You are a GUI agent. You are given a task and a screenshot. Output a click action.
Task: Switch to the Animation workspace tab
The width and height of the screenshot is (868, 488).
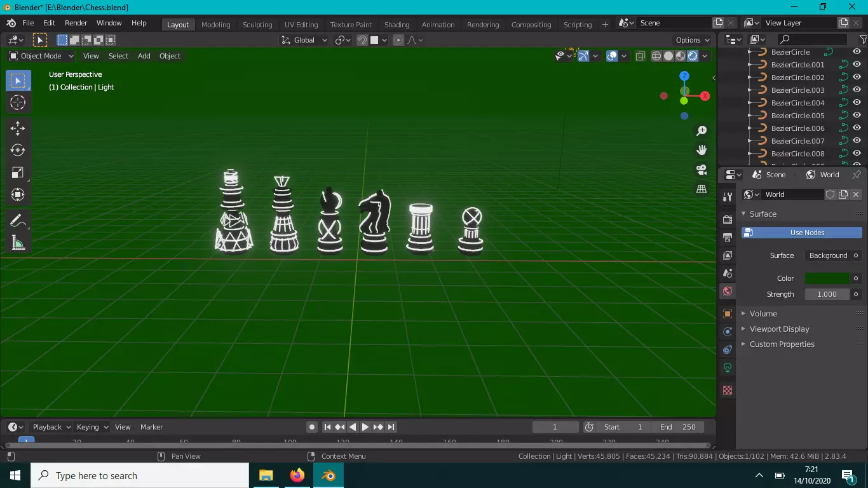[438, 25]
